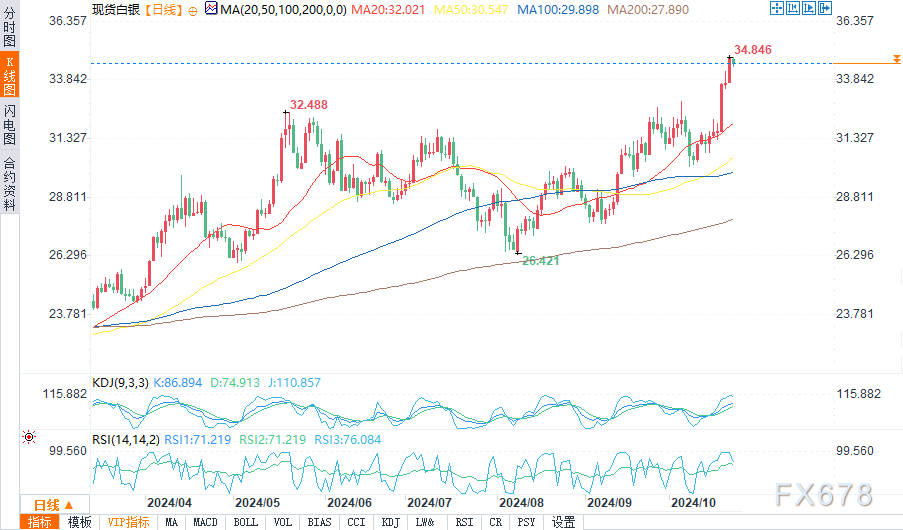Open the 设置 settings button
The height and width of the screenshot is (530, 903).
(564, 522)
